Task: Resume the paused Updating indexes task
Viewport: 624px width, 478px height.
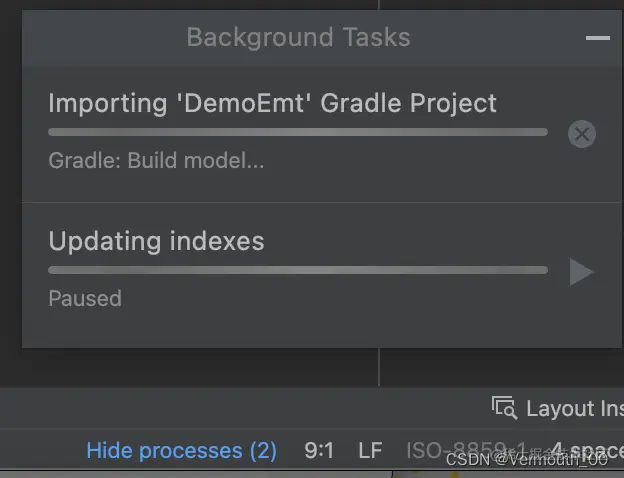Action: [581, 272]
